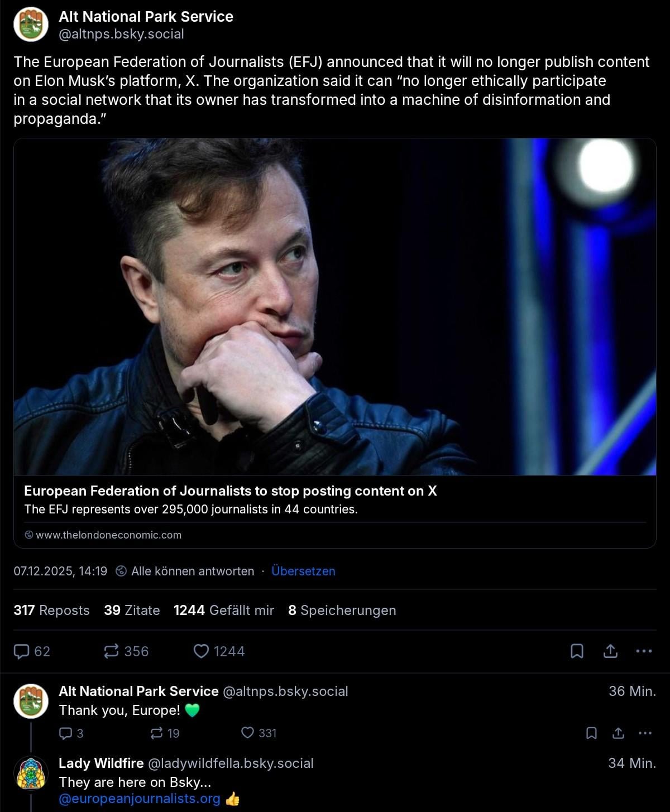Open more options on "Thank you, Europe!" reply

(645, 733)
